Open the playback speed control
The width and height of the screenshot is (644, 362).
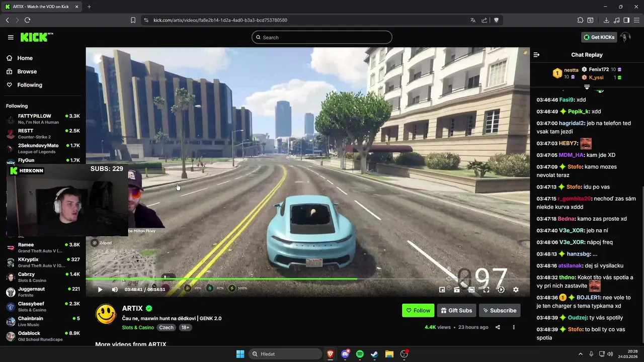[x=501, y=290]
